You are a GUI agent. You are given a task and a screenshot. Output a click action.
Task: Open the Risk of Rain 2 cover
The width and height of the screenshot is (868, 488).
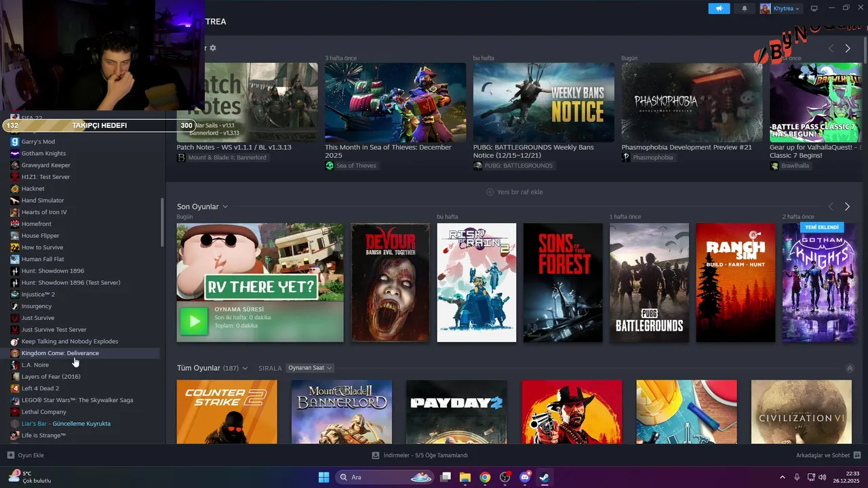point(477,283)
